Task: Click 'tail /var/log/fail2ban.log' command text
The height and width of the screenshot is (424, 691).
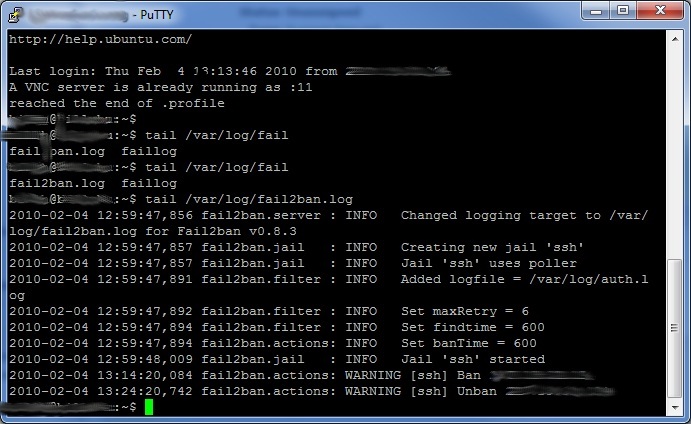Action: (x=249, y=199)
